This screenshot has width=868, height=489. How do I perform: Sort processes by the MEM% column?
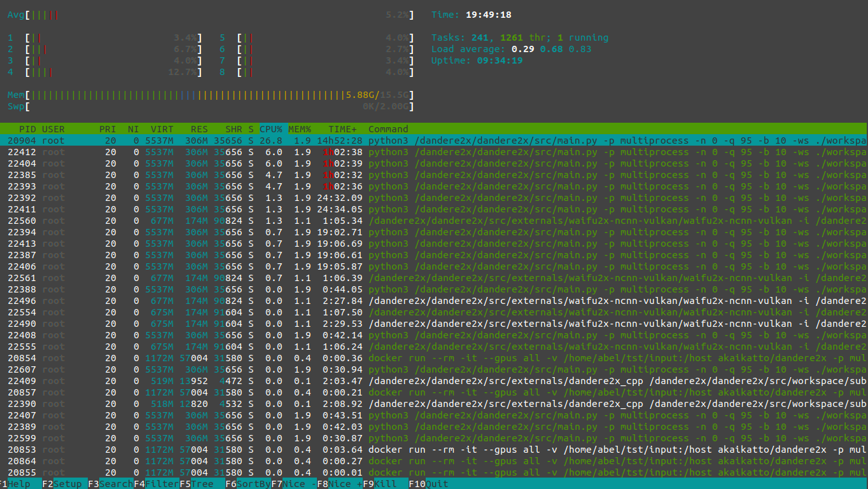click(298, 128)
